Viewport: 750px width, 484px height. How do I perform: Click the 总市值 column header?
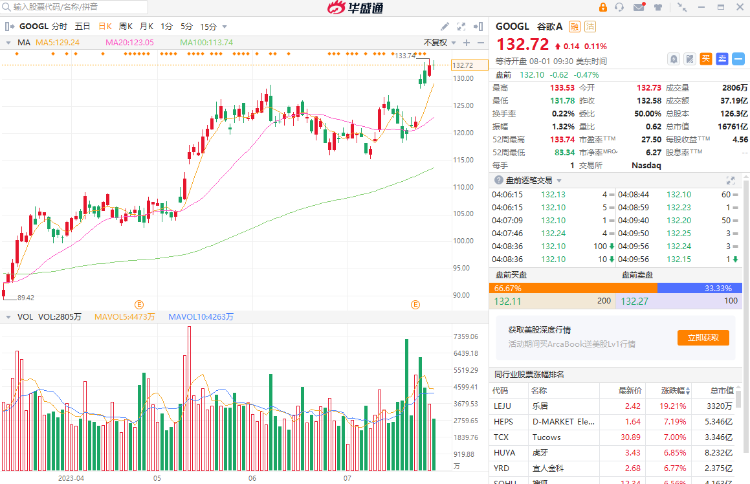tap(722, 391)
